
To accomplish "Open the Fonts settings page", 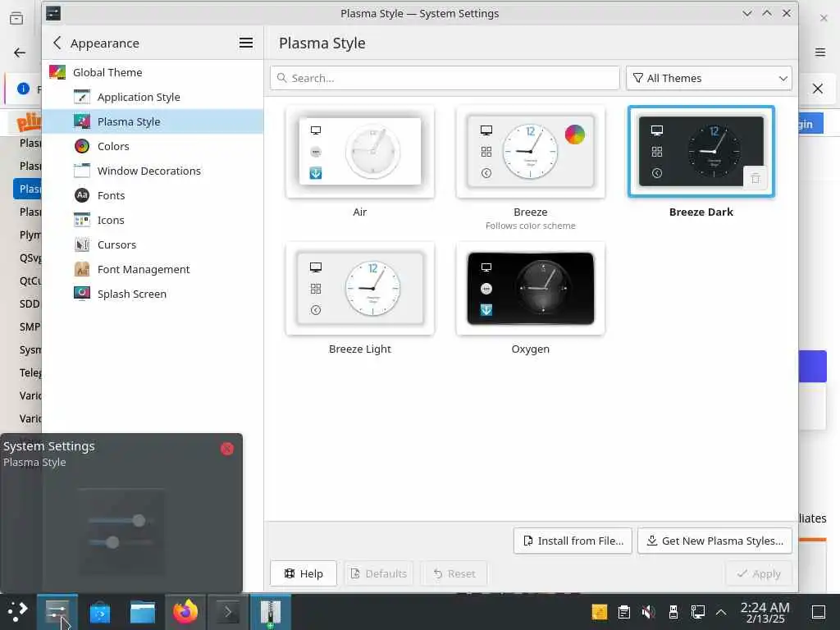I will tap(152, 195).
